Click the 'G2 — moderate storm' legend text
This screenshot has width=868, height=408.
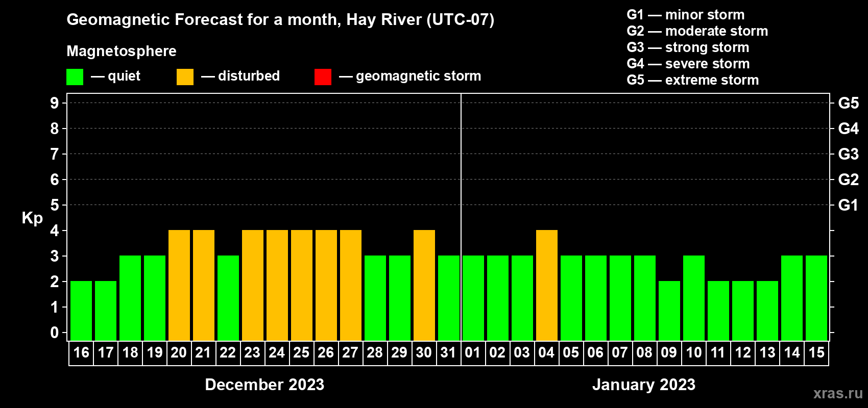point(697,31)
